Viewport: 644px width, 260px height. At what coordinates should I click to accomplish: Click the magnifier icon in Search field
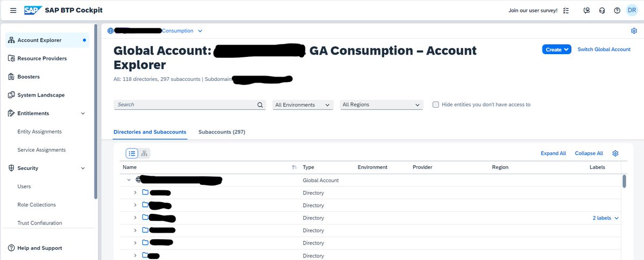coord(260,105)
